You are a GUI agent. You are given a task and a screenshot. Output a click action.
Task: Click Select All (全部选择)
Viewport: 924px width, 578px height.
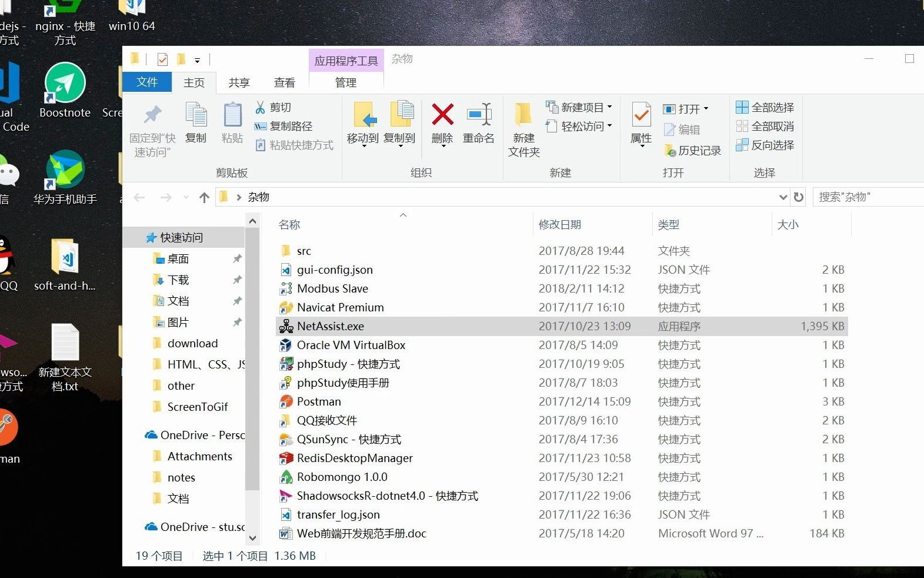coord(765,107)
